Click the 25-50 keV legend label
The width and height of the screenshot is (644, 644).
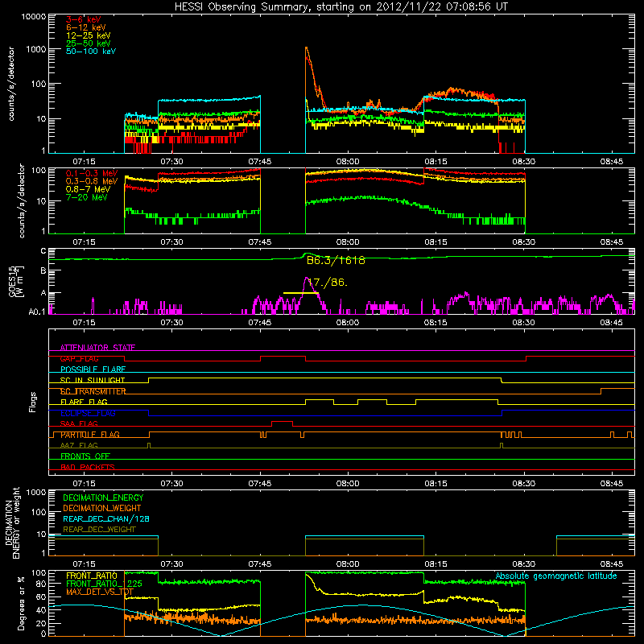click(x=89, y=43)
